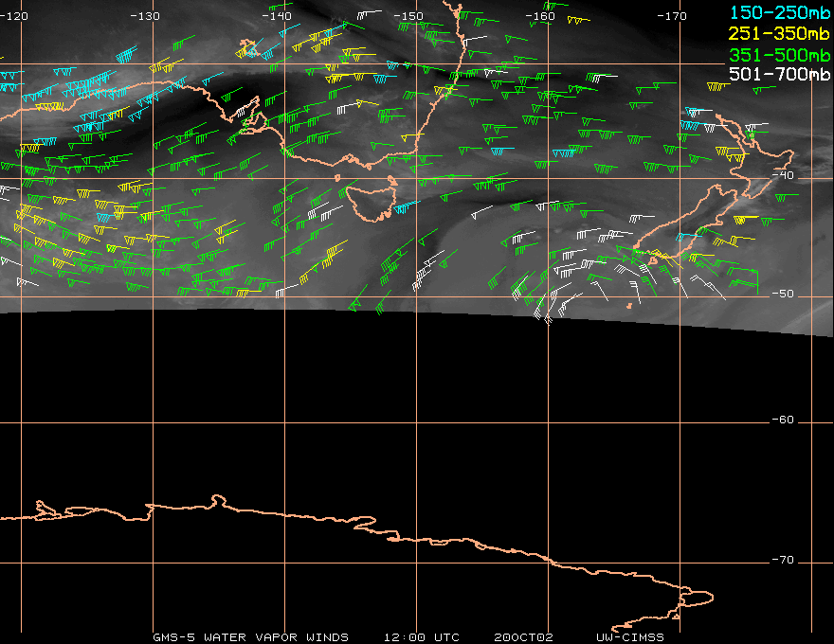This screenshot has width=834, height=644.
Task: Click the -170 longitude label
Action: pos(672,16)
